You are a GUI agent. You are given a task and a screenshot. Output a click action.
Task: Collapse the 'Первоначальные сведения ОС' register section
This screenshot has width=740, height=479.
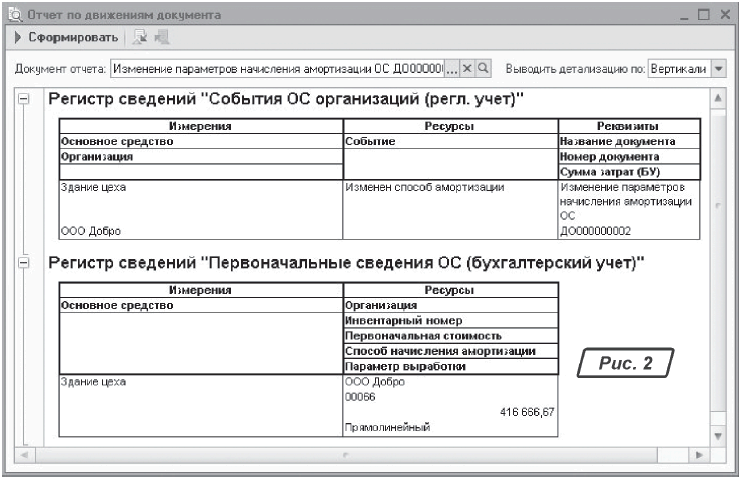coord(25,263)
